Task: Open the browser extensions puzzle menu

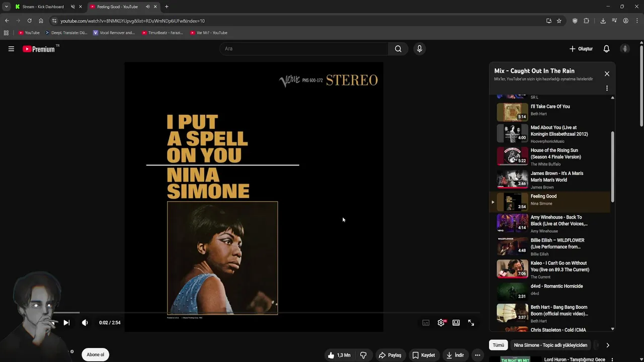Action: (x=586, y=21)
